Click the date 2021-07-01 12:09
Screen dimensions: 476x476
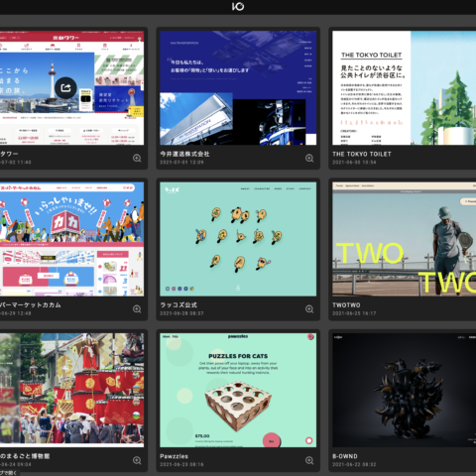coord(181,163)
